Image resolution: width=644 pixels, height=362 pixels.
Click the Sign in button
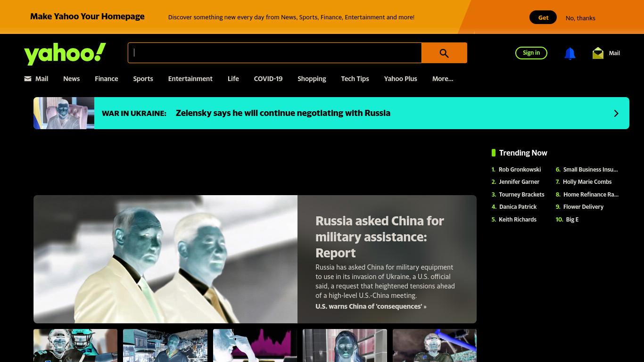coord(531,53)
